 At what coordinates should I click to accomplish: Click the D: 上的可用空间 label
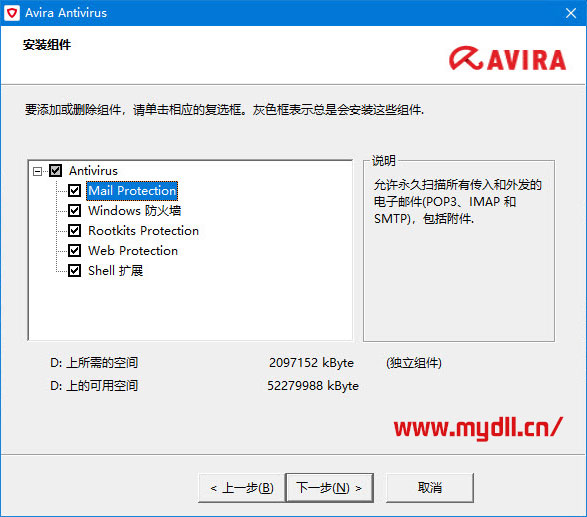[x=94, y=386]
